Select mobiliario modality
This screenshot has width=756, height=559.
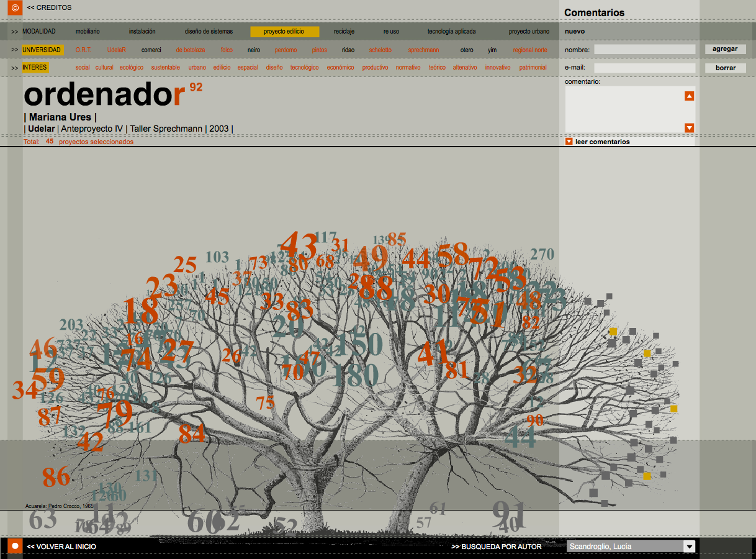click(x=88, y=32)
